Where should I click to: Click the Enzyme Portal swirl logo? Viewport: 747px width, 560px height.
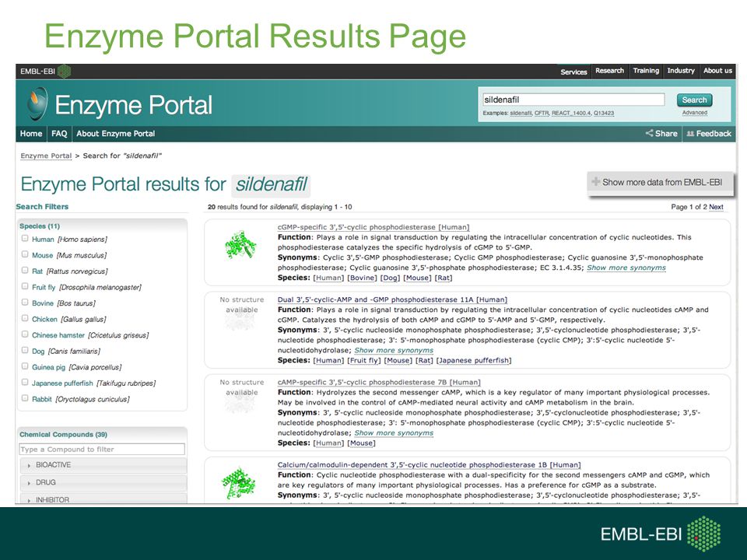(x=37, y=103)
